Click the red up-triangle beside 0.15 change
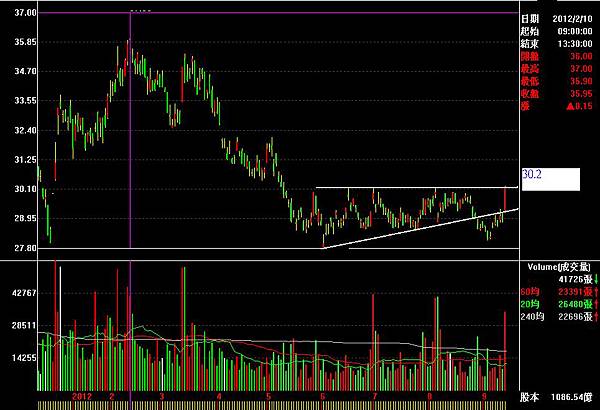600x410 pixels. coord(570,106)
